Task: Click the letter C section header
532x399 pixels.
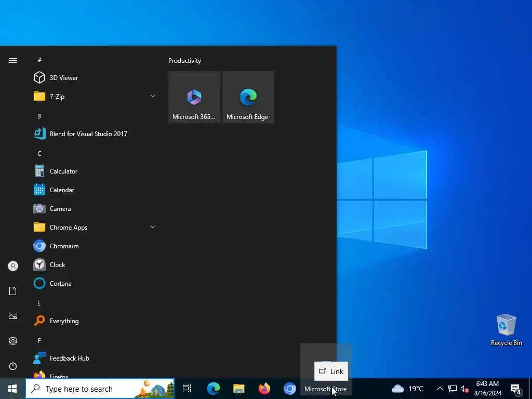Action: 39,154
